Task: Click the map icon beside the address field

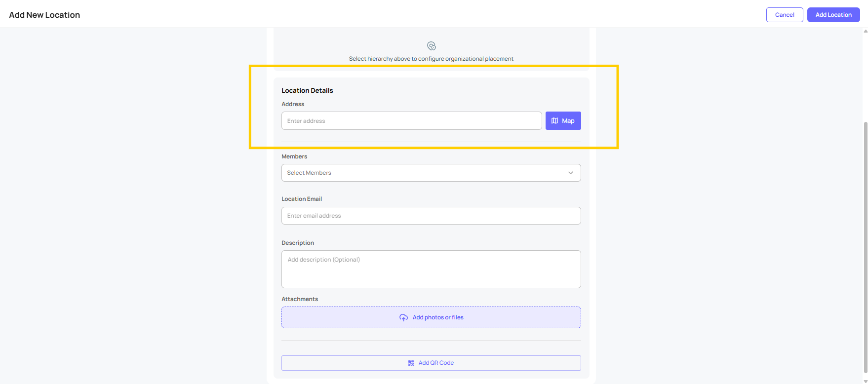Action: click(554, 121)
